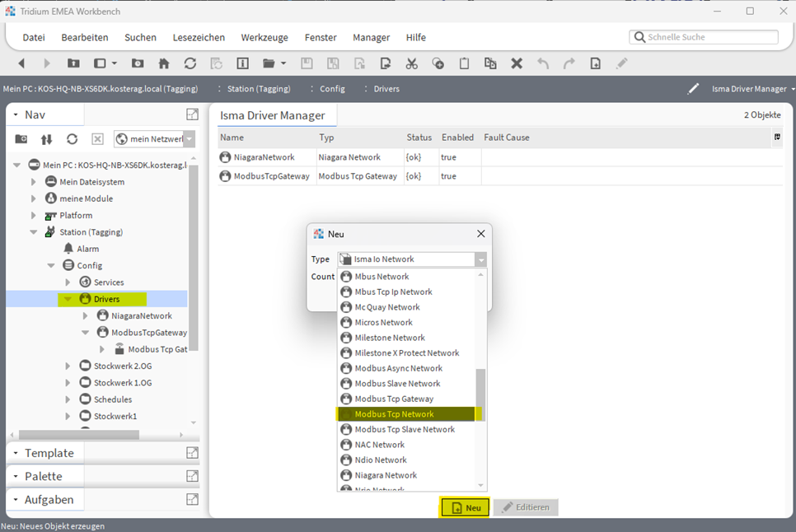Image resolution: width=796 pixels, height=532 pixels.
Task: Click the Nav close X icon
Action: point(97,139)
